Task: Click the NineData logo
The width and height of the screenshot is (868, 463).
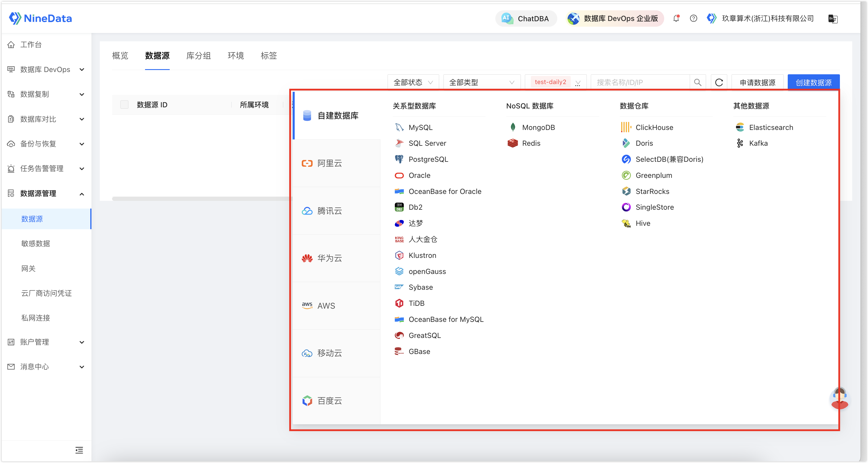Action: click(x=40, y=18)
